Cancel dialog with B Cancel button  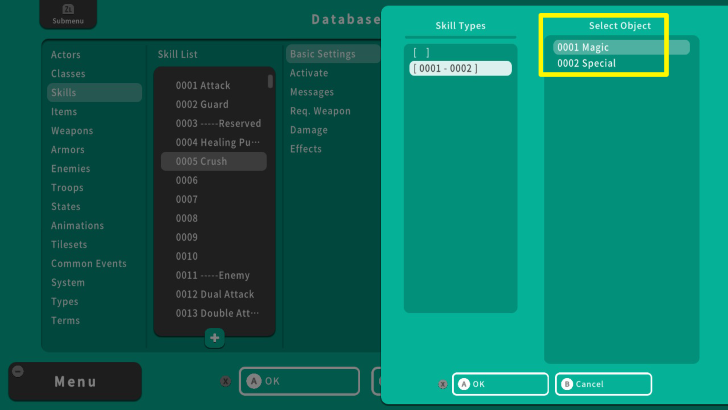click(603, 384)
